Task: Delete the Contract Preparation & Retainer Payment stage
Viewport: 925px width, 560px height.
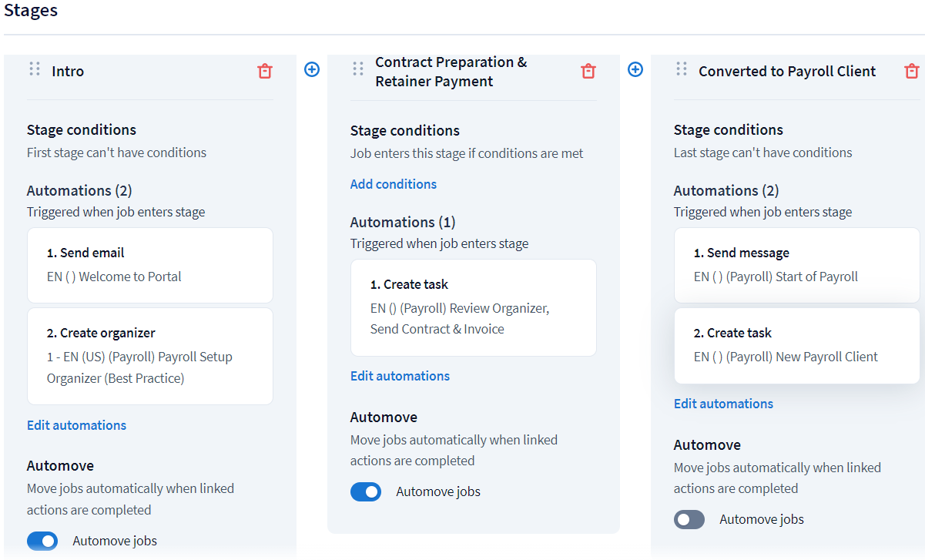Action: pos(588,71)
